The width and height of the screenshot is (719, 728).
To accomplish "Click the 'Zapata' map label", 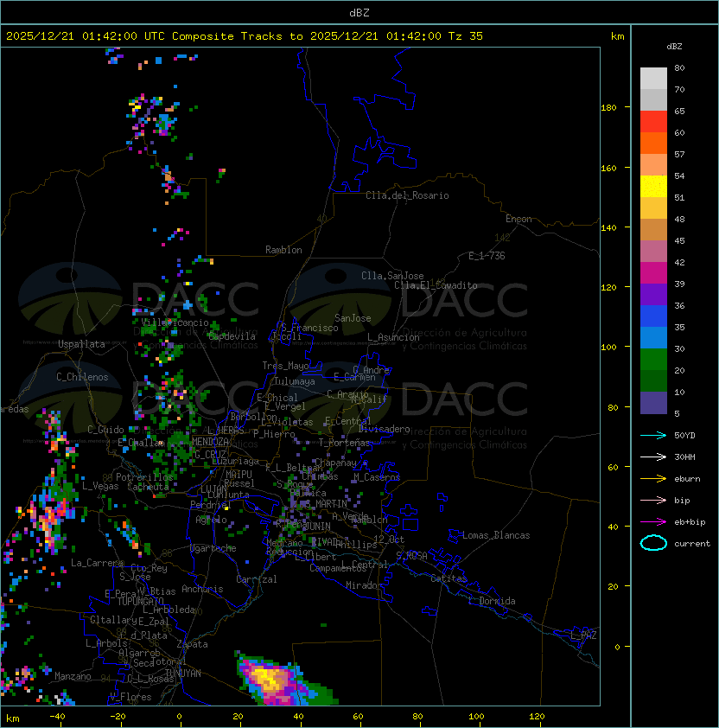I will [192, 644].
